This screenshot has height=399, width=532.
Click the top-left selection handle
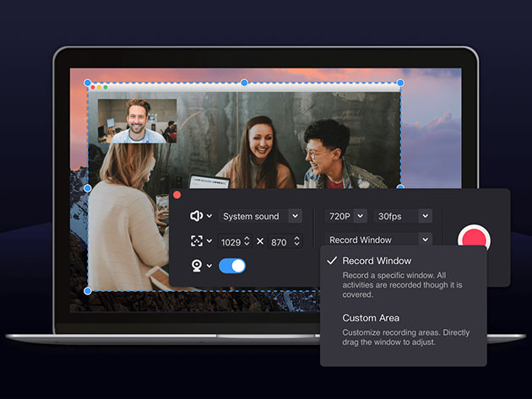[88, 83]
